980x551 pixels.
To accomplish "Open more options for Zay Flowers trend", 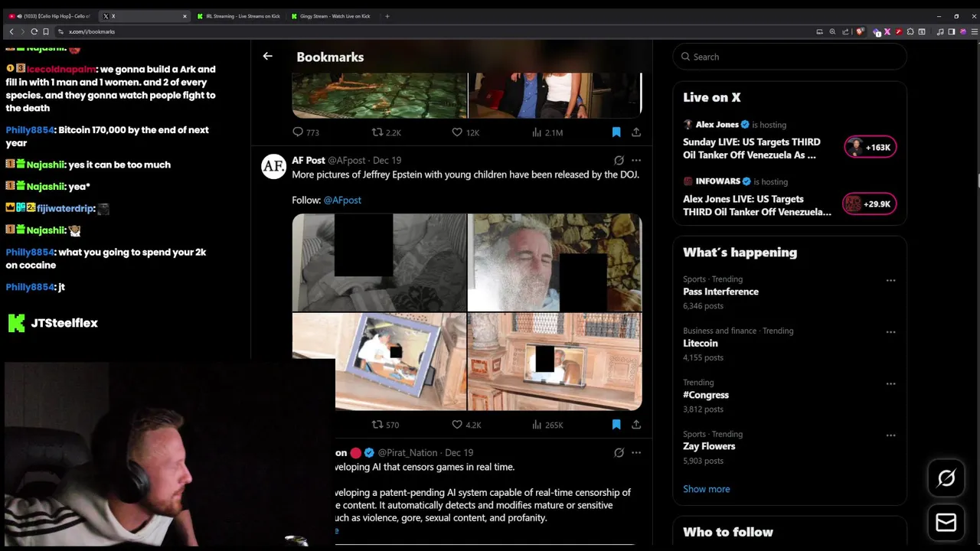I will click(x=890, y=435).
